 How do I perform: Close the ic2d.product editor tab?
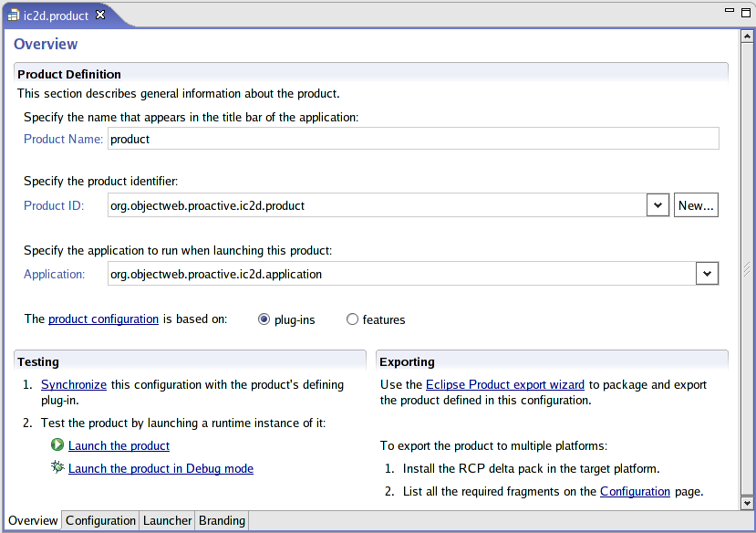pos(100,15)
